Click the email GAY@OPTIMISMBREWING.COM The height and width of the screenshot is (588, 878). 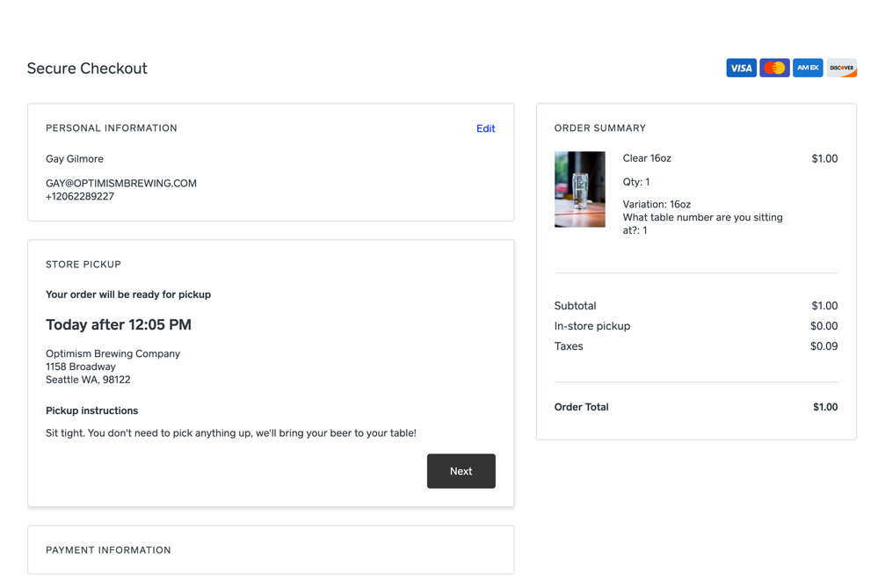tap(121, 184)
